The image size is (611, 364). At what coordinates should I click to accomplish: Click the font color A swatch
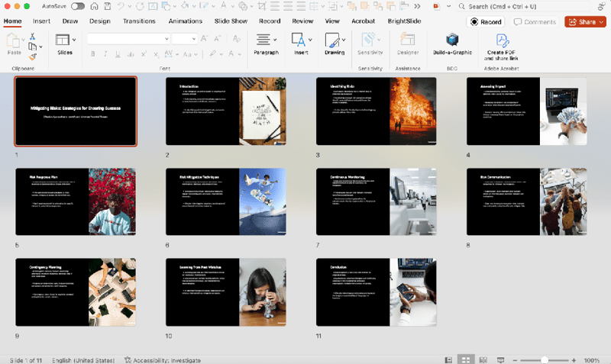click(x=231, y=54)
